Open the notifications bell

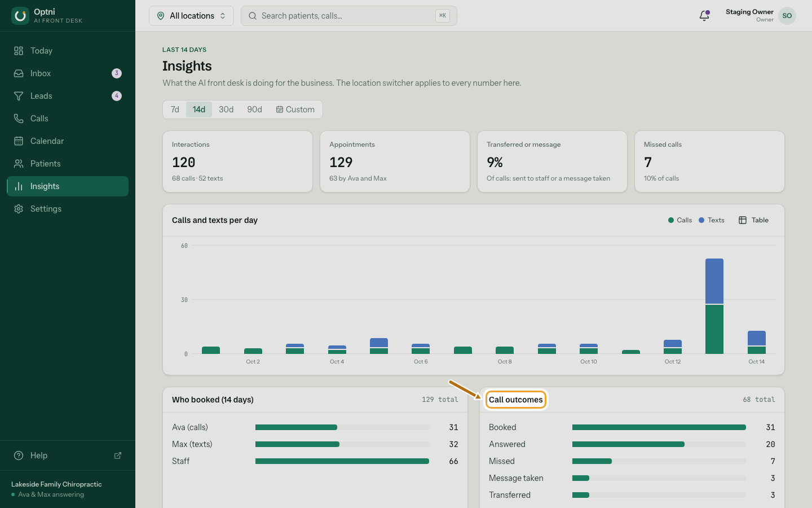(x=704, y=16)
